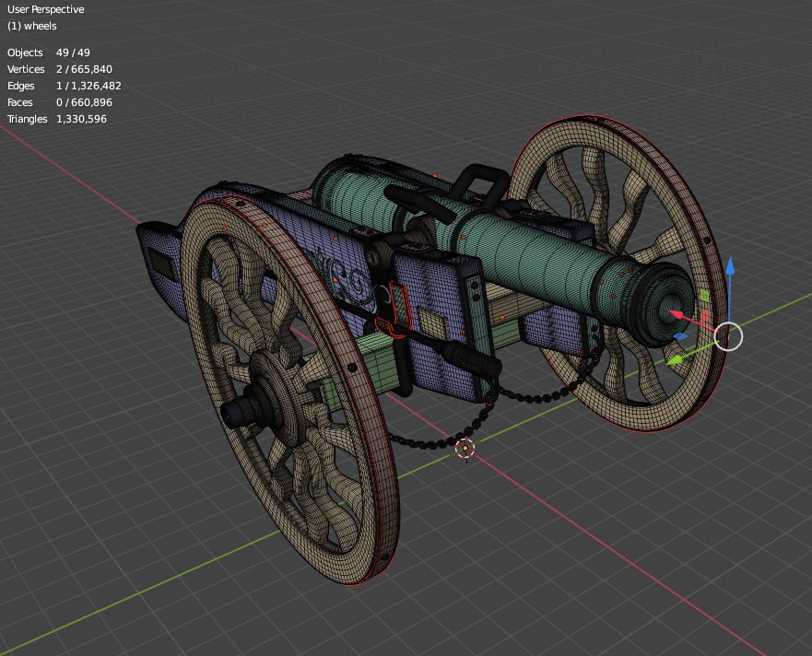Click the 3D cursor on the grid
This screenshot has width=812, height=656.
(x=465, y=448)
